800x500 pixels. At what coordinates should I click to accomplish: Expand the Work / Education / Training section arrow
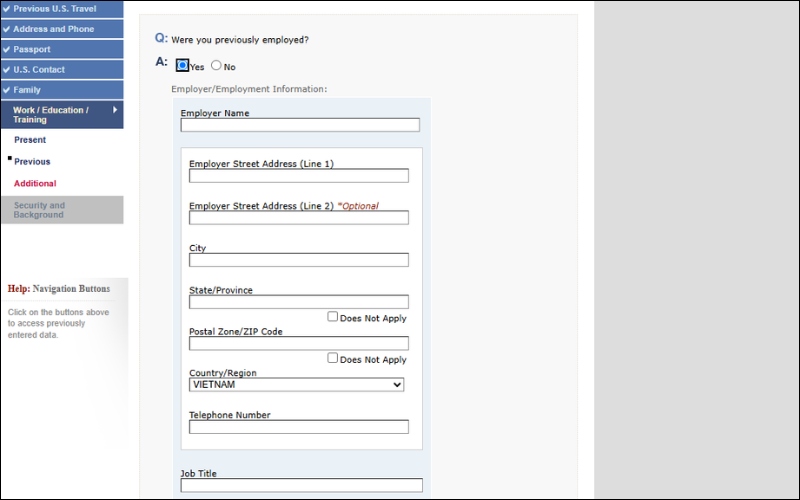(115, 110)
